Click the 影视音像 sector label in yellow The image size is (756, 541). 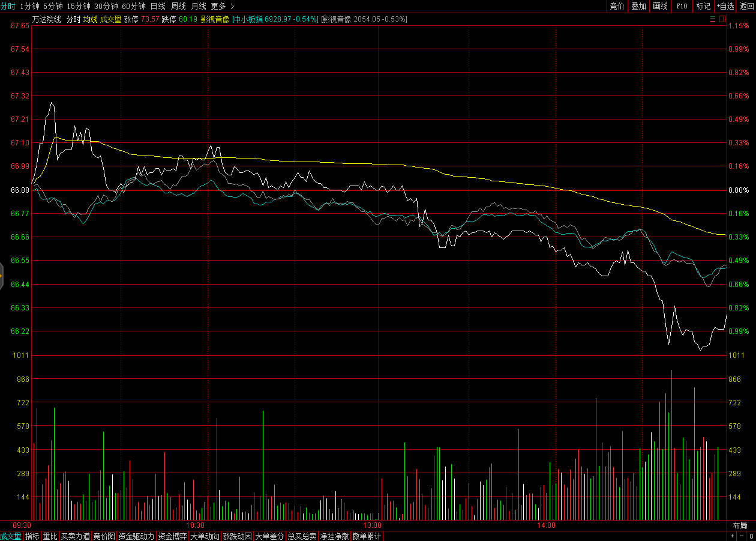click(215, 19)
